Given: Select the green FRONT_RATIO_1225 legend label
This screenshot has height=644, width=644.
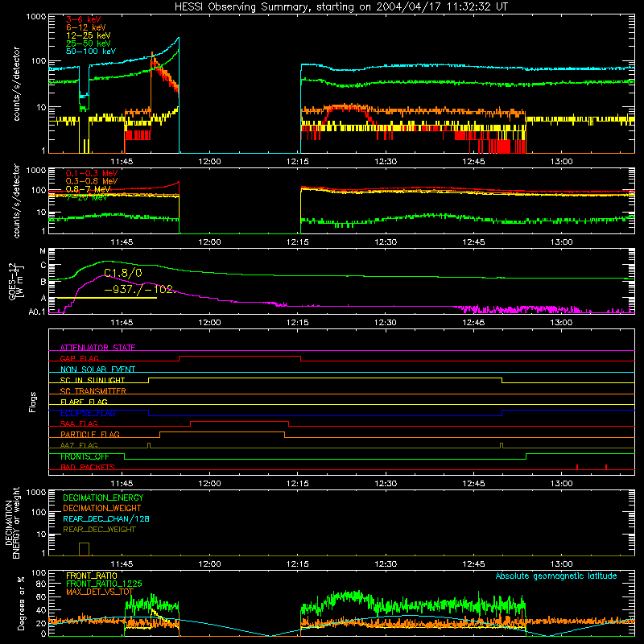Looking at the screenshot, I should click(104, 584).
